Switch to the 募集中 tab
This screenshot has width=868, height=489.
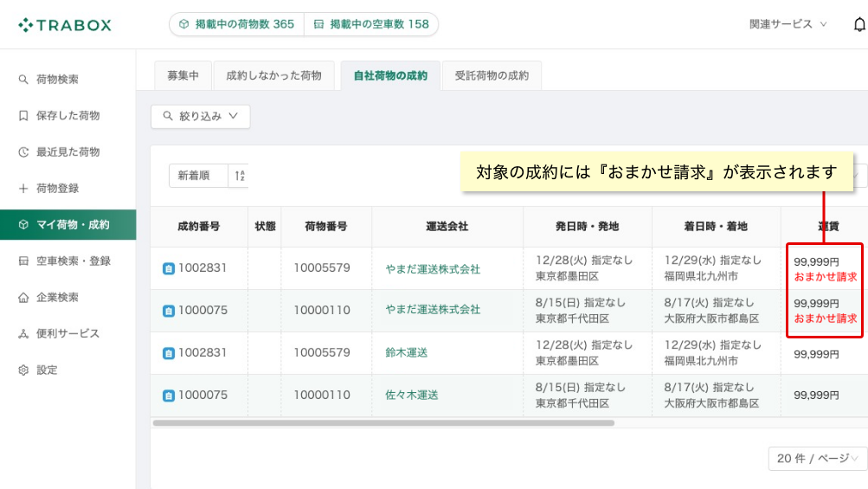(x=183, y=76)
